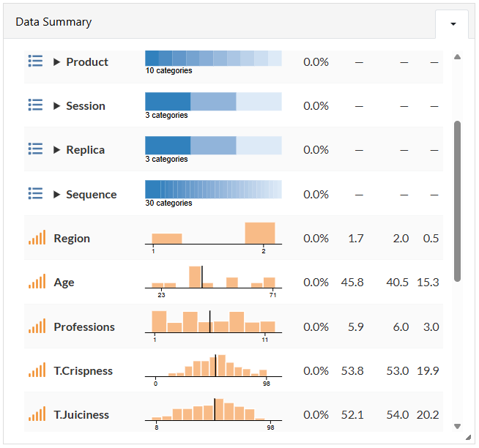The image size is (479, 448).
Task: Click the numeric bar-chart icon beside T.Juiciness
Action: point(37,414)
